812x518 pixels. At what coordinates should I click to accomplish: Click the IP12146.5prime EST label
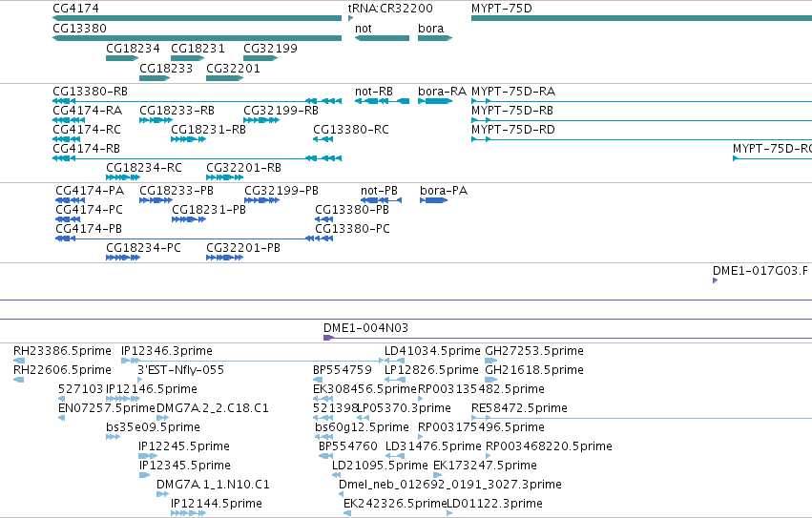[151, 389]
